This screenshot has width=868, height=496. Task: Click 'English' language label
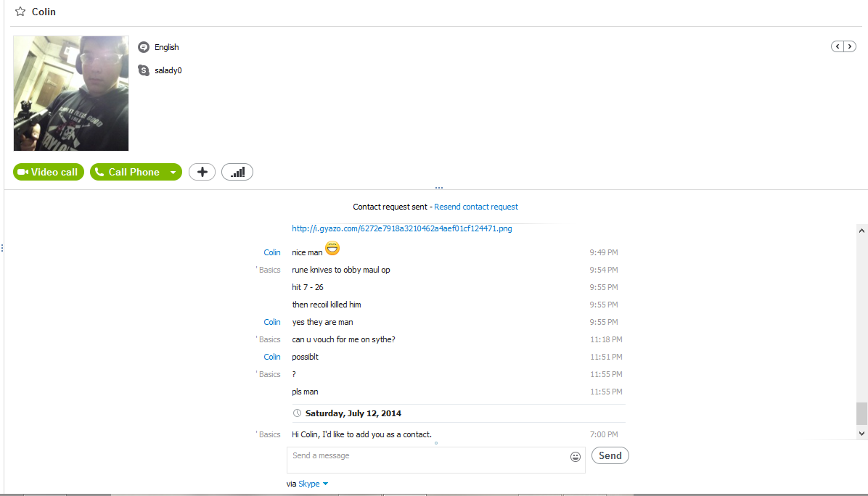pyautogui.click(x=167, y=47)
